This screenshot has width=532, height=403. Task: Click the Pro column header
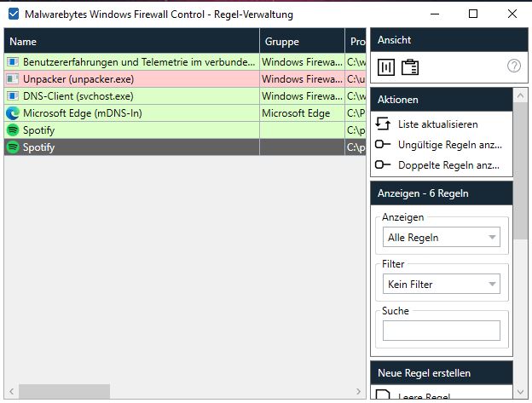click(x=356, y=42)
